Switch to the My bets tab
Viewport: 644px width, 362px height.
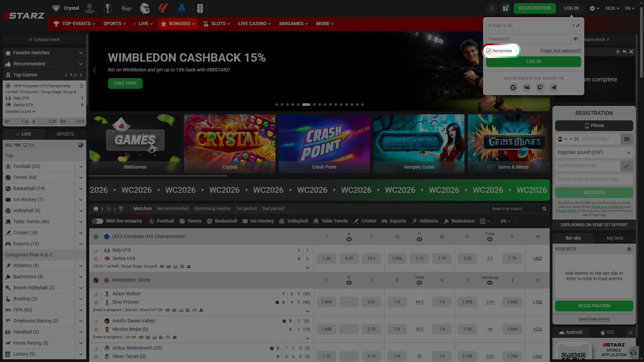point(615,238)
